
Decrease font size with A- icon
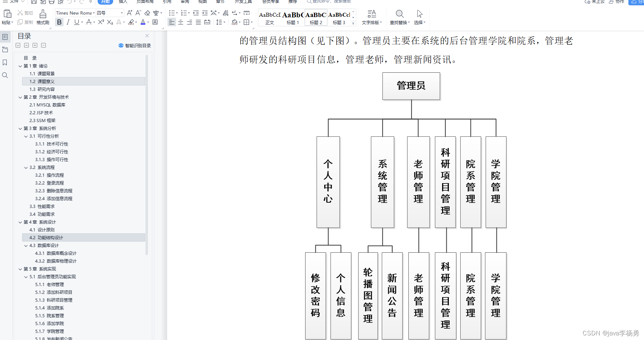[138, 13]
